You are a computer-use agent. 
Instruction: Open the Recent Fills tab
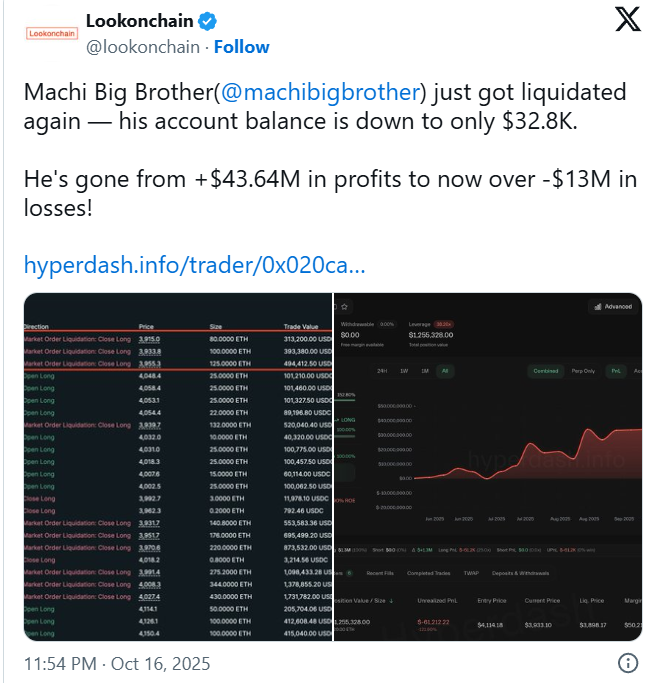coord(381,573)
